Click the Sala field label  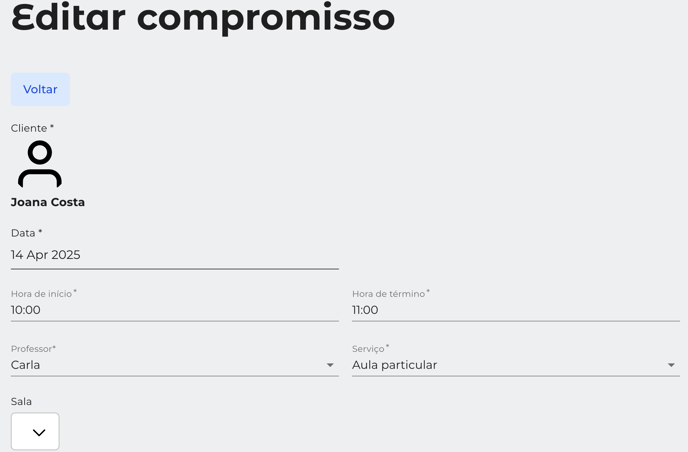pos(21,402)
